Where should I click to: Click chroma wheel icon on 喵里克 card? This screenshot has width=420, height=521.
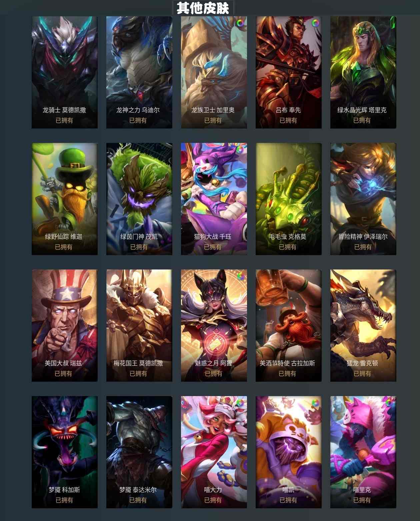(389, 403)
